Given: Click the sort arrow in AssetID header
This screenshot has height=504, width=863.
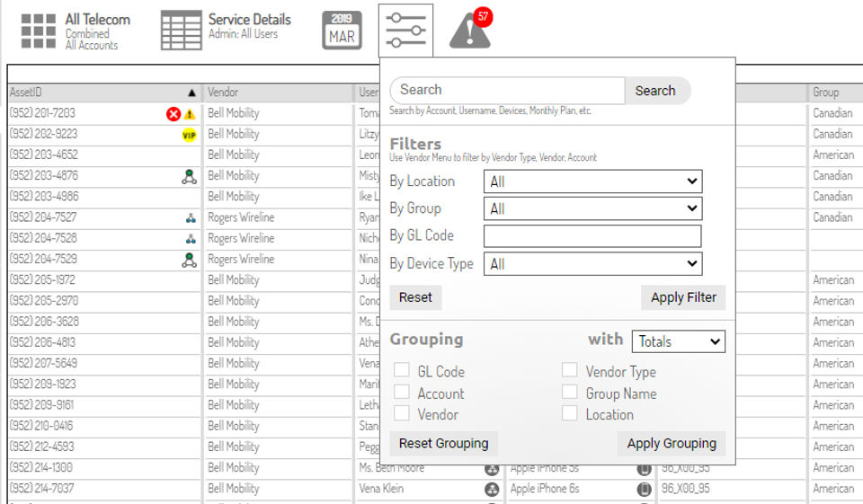Looking at the screenshot, I should pos(191,93).
